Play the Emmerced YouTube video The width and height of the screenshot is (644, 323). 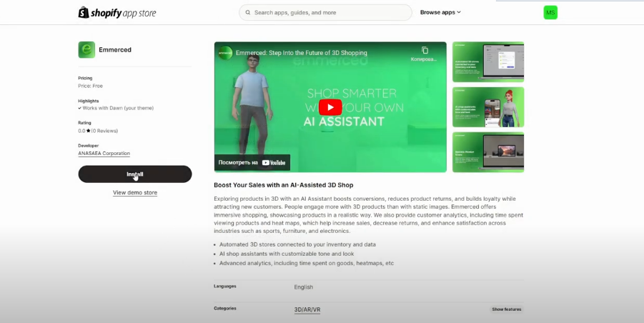click(x=330, y=107)
